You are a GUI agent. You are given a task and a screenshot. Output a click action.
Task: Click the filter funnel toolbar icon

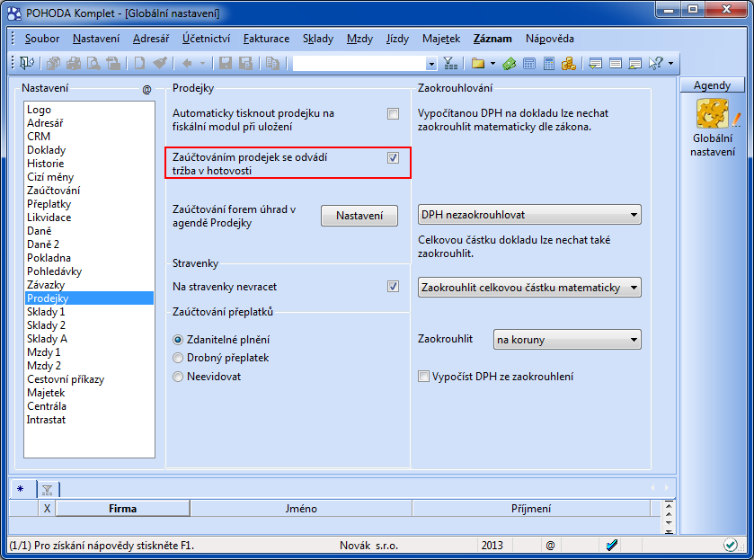[450, 63]
